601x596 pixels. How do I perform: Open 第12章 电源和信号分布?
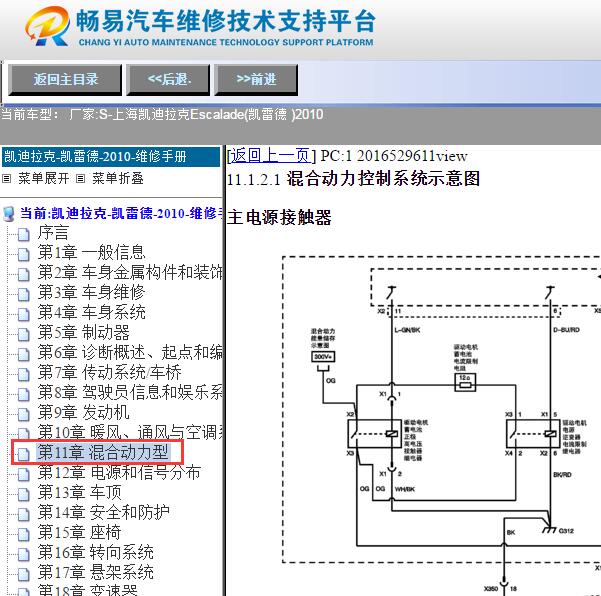tap(119, 472)
